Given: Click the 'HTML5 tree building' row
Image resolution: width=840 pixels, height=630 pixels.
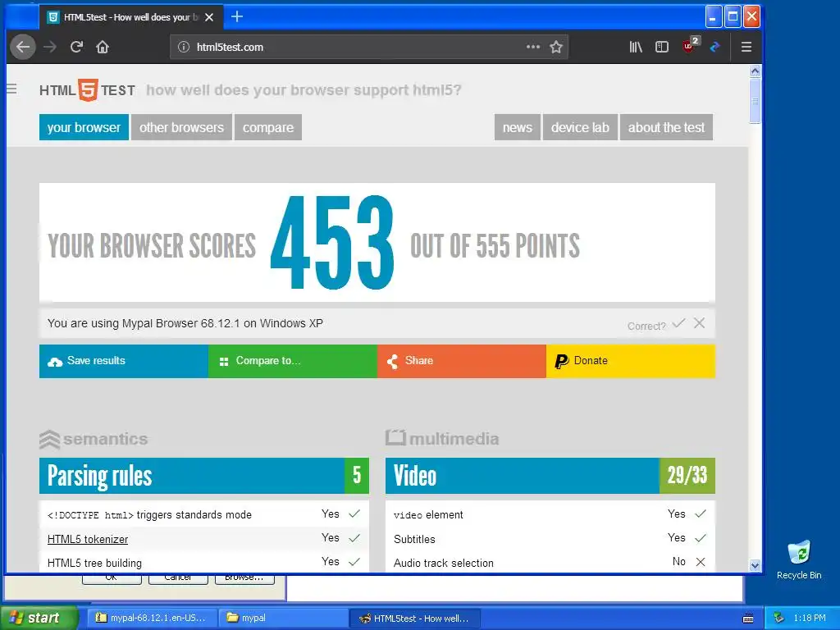Looking at the screenshot, I should coord(204,562).
